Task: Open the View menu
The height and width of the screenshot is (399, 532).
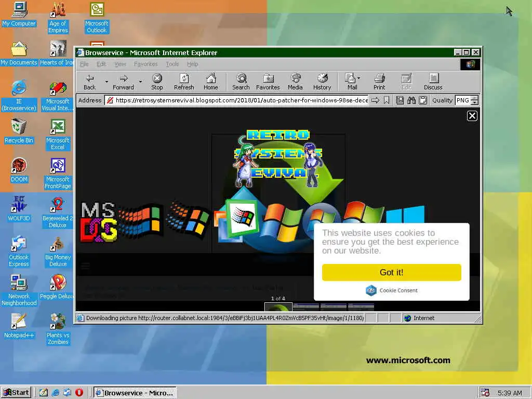Action: [120, 64]
